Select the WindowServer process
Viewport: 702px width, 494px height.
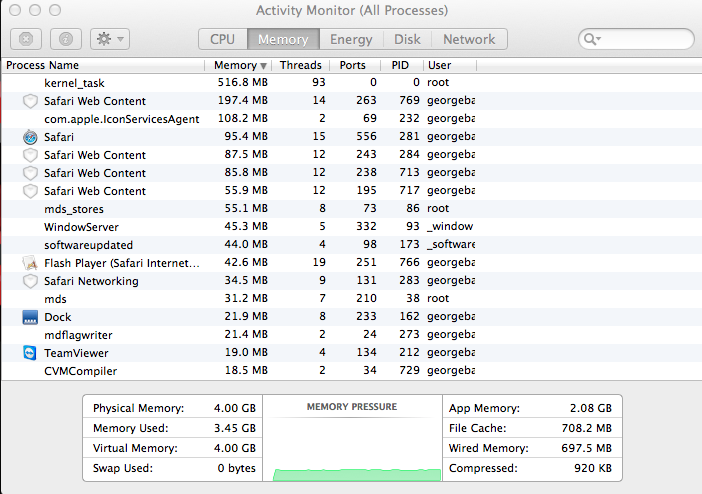[x=81, y=227]
